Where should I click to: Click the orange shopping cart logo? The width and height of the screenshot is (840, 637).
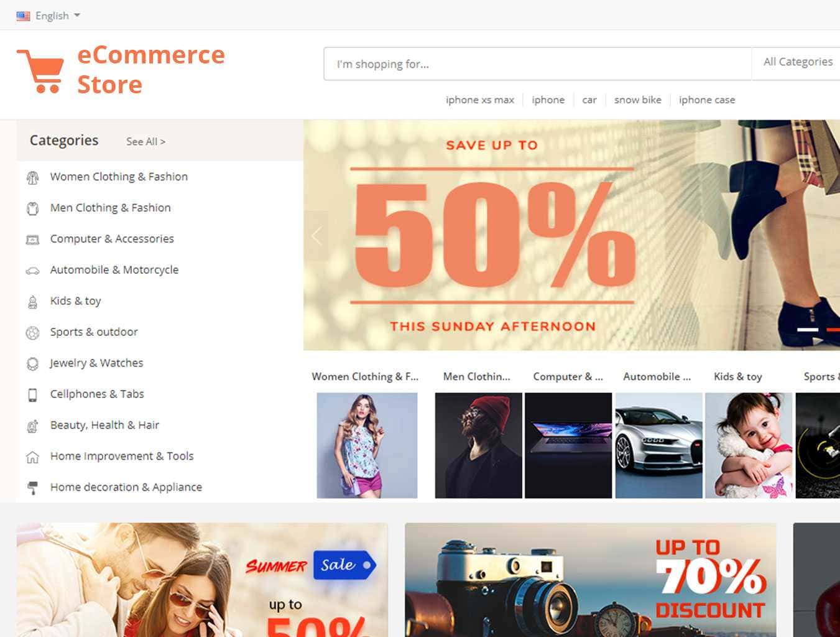(40, 71)
